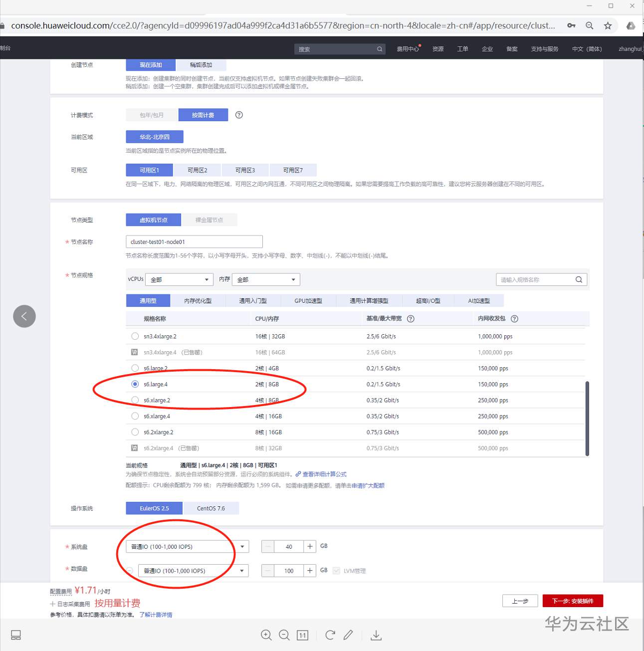Open the 中文 (简体) language menu
Image resolution: width=644 pixels, height=651 pixels.
(x=587, y=49)
